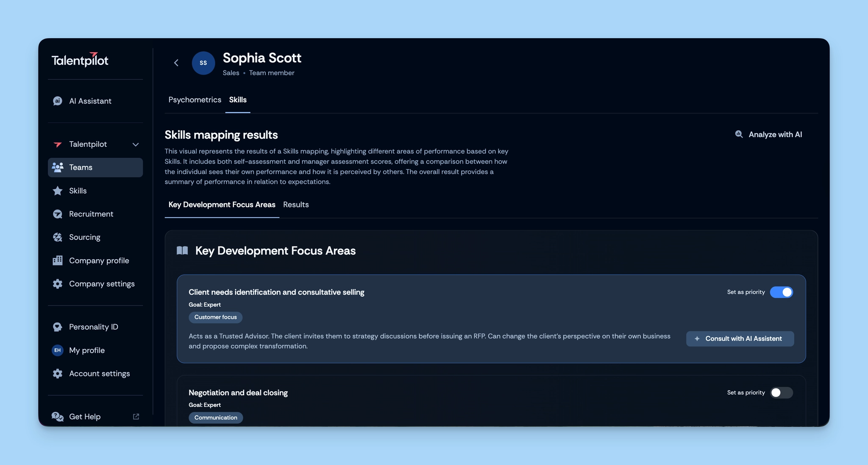This screenshot has width=868, height=465.
Task: Open Recruitment via its sidebar icon
Action: pyautogui.click(x=58, y=214)
